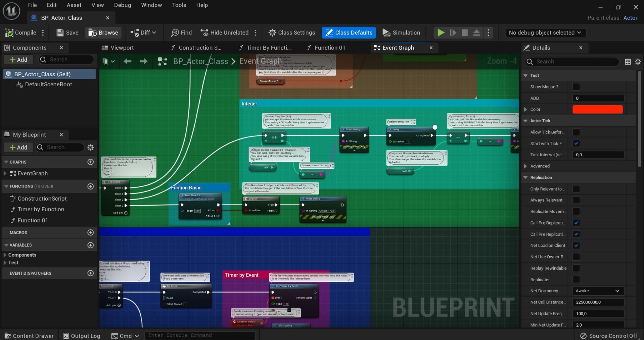Add a new component

(x=18, y=59)
